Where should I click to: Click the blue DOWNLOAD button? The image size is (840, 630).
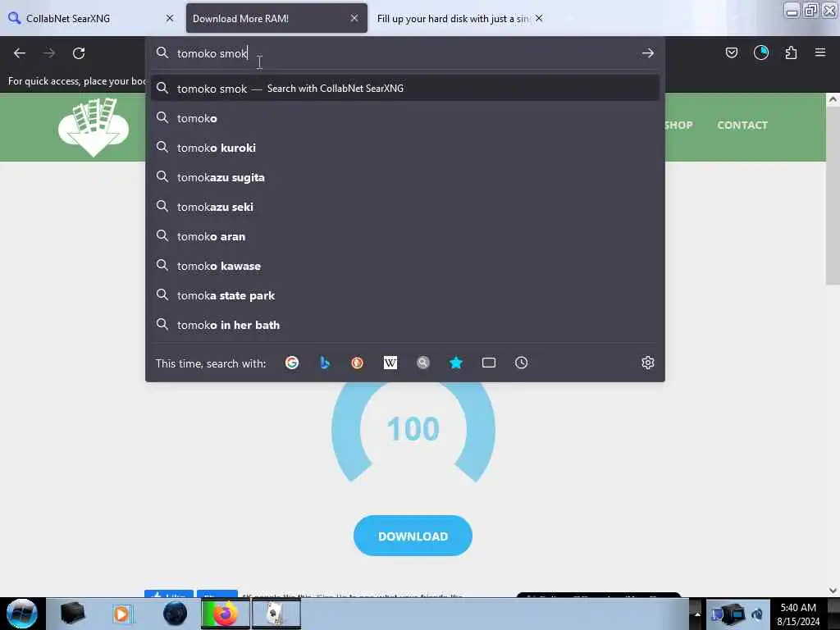(413, 536)
